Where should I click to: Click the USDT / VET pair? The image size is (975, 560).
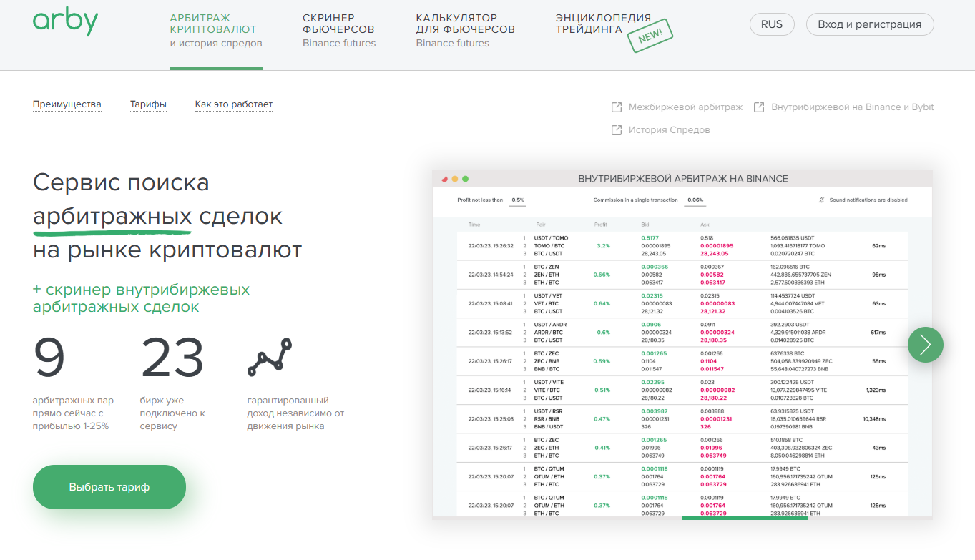click(x=548, y=295)
